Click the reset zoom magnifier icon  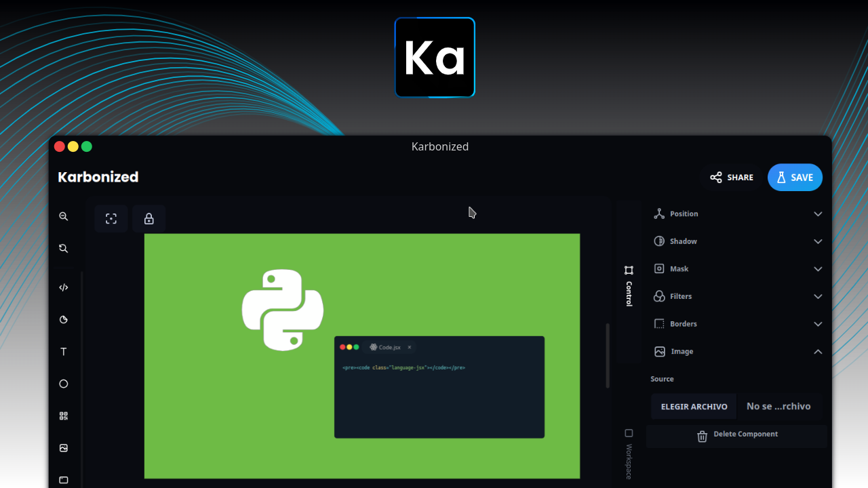[x=64, y=249]
